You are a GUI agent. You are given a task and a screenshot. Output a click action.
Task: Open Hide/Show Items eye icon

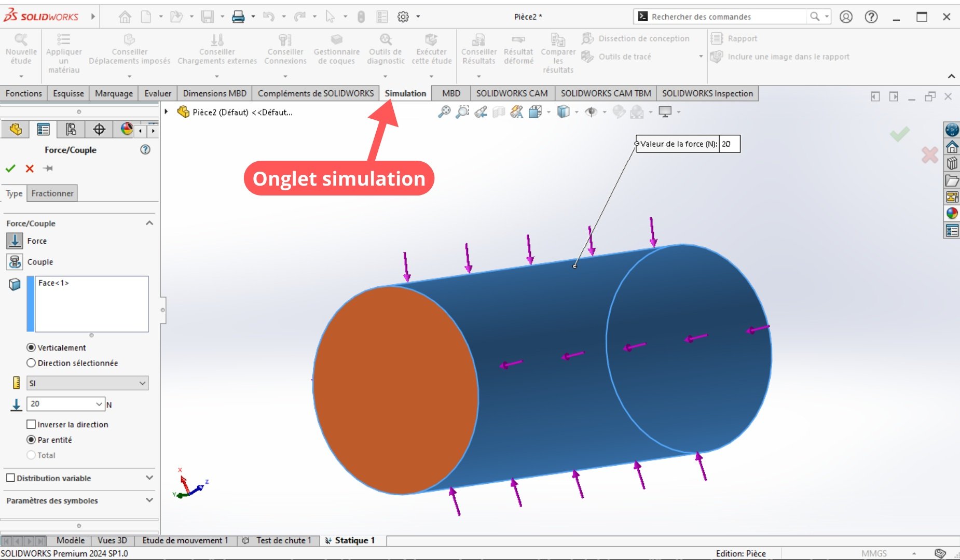tap(591, 112)
